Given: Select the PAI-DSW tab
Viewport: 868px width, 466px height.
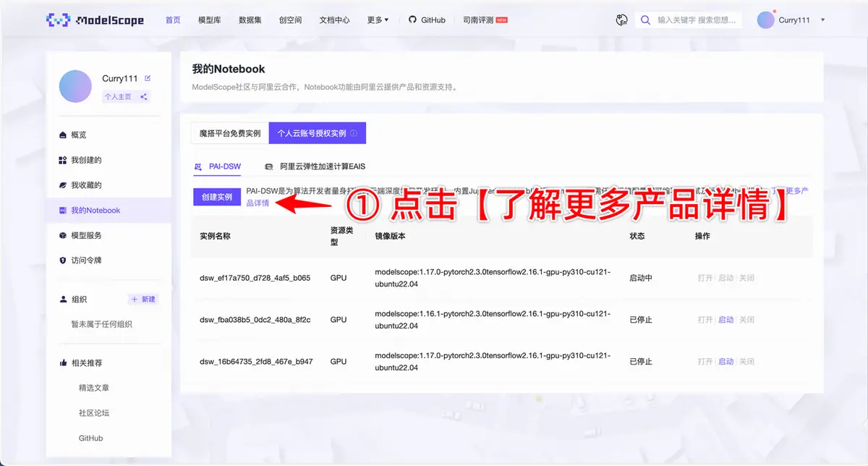Looking at the screenshot, I should pos(218,166).
